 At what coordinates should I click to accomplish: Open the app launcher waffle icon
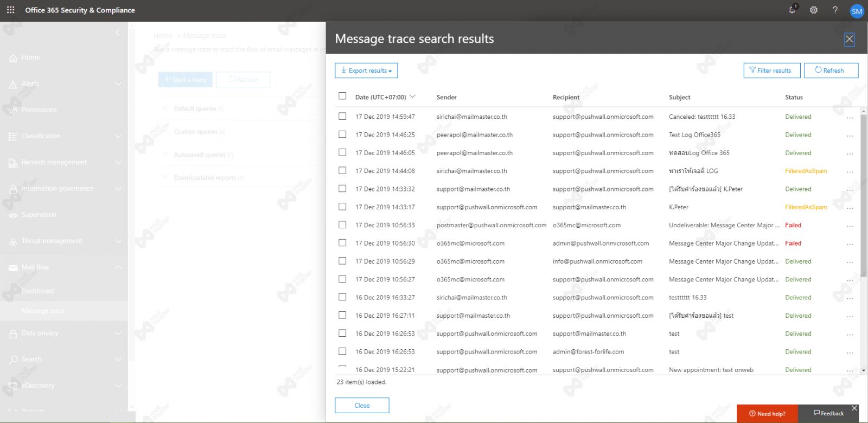tap(10, 10)
